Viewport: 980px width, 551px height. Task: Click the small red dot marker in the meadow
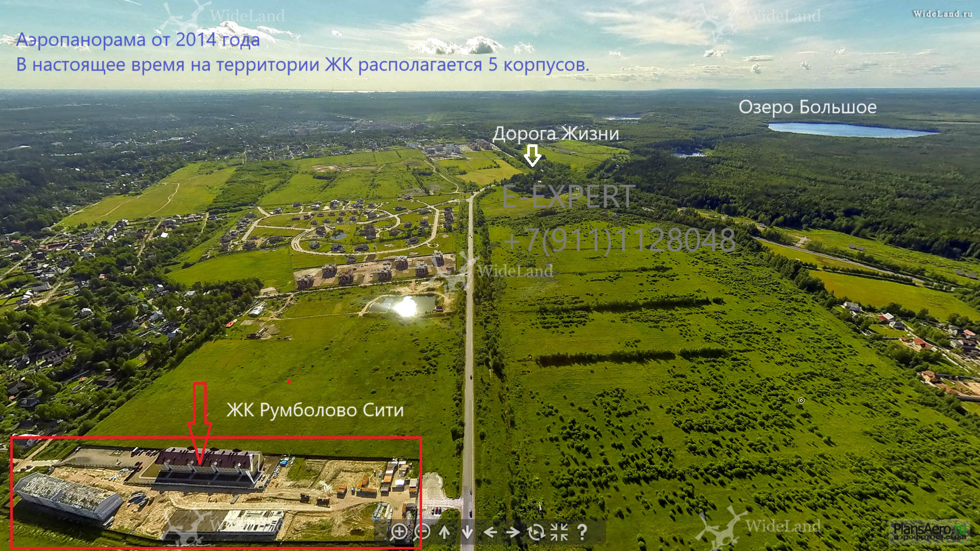click(289, 382)
